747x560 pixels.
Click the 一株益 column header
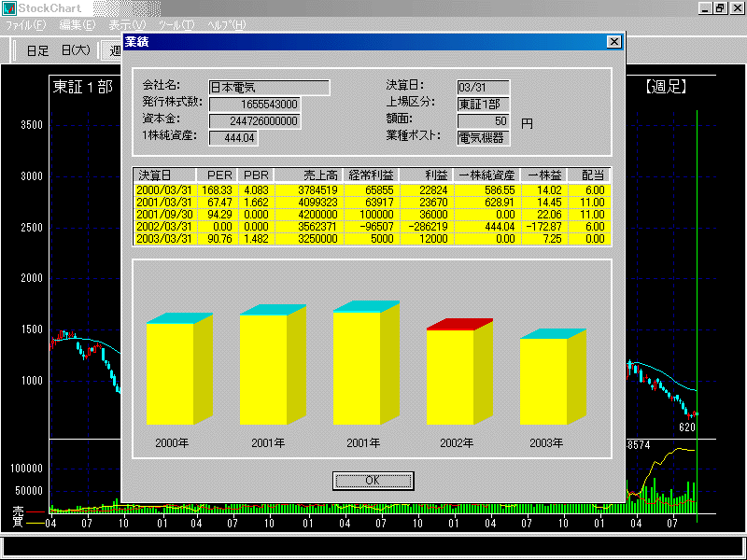(544, 175)
